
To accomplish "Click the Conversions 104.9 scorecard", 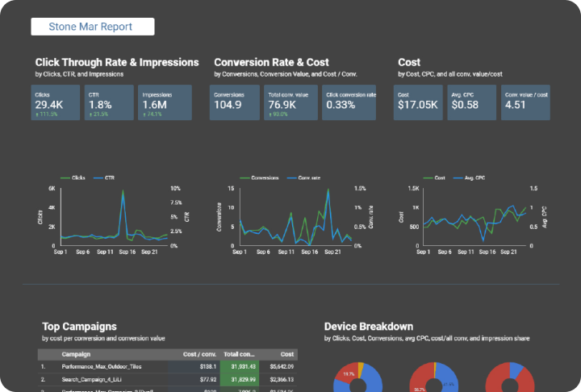I will (x=235, y=102).
